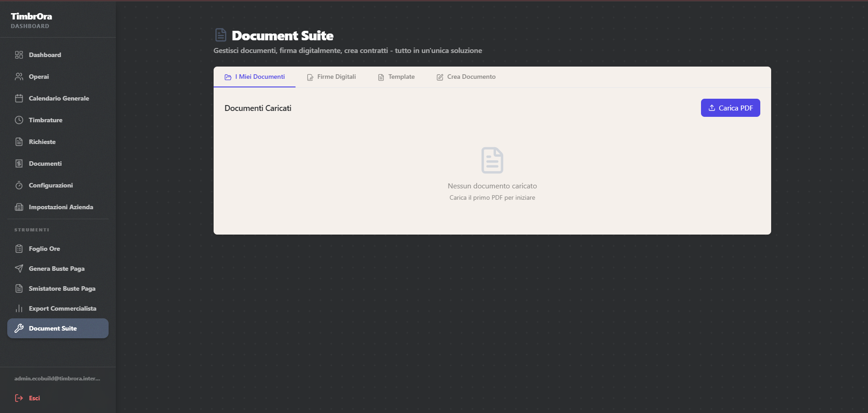Click the Document Suite wrench icon

tap(19, 328)
